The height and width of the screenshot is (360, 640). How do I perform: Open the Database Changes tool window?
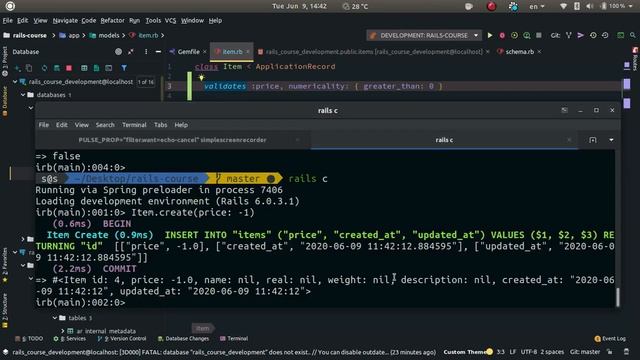[x=183, y=339]
